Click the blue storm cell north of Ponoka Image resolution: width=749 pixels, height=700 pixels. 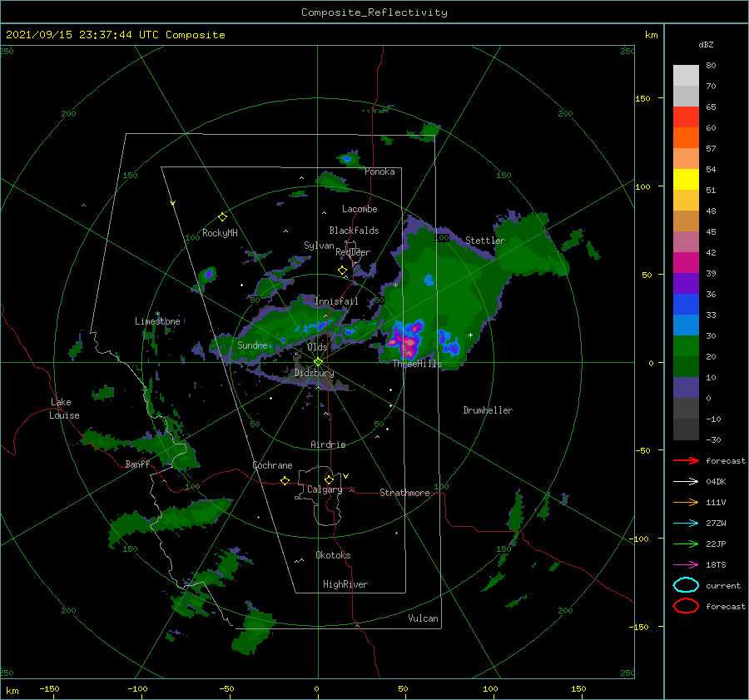347,159
